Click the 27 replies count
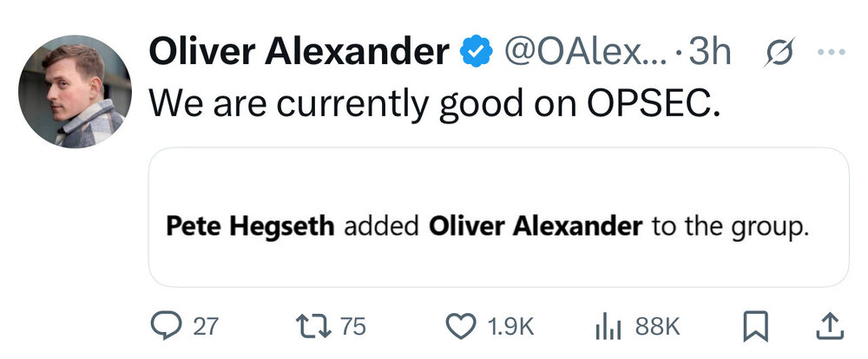This screenshot has width=868, height=359. click(x=206, y=327)
